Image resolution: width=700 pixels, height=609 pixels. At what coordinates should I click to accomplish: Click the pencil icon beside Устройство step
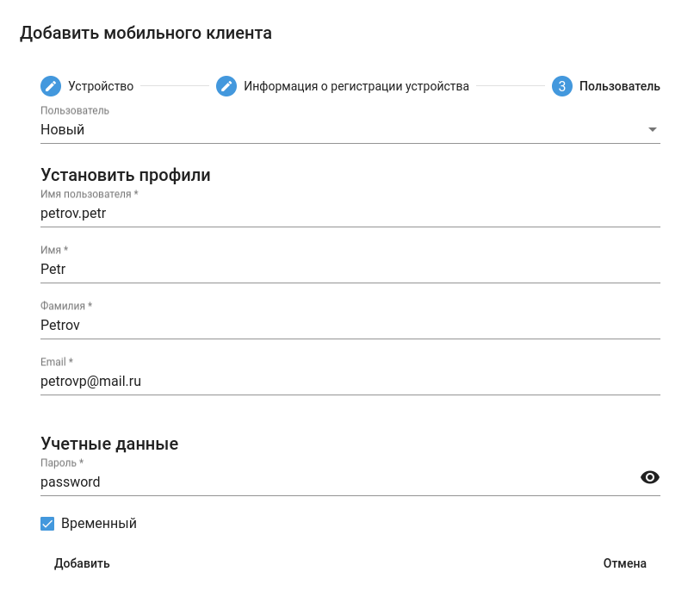(x=51, y=86)
